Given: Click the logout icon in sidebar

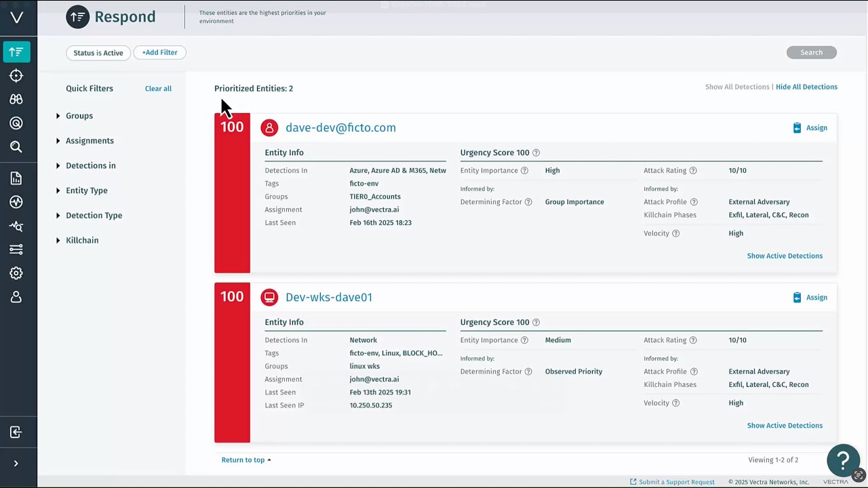Looking at the screenshot, I should (16, 432).
